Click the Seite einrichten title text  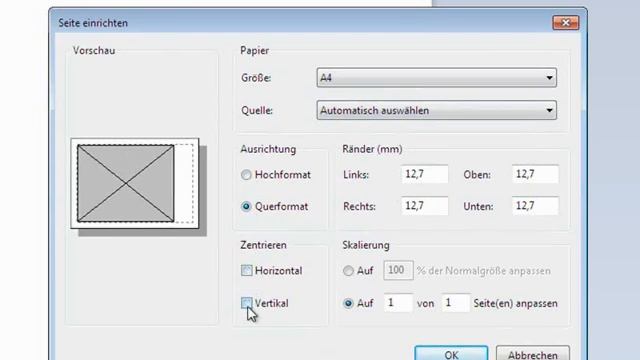coord(93,23)
